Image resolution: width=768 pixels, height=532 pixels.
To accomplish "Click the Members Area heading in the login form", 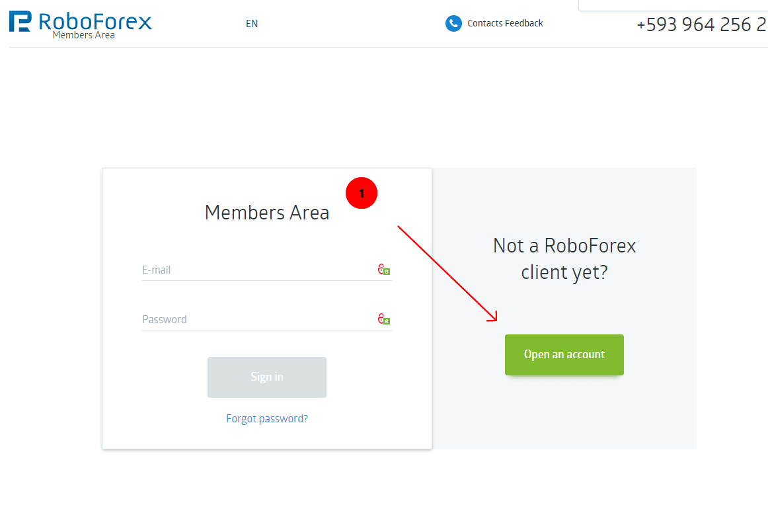I will (x=267, y=213).
